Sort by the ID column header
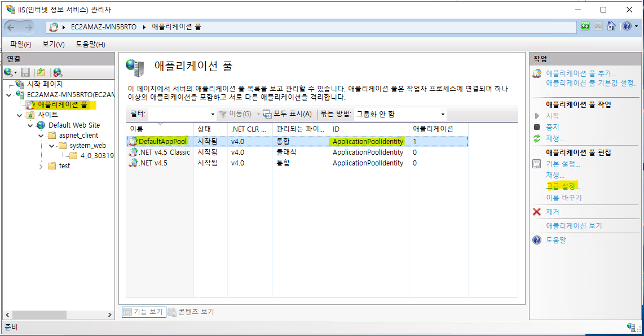Viewport: 644px width, 336px height. 369,129
